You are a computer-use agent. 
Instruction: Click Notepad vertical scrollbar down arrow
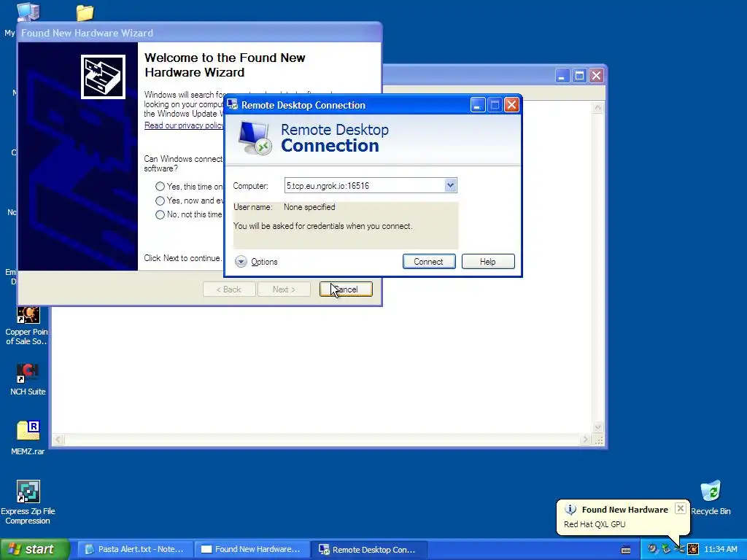pos(598,427)
